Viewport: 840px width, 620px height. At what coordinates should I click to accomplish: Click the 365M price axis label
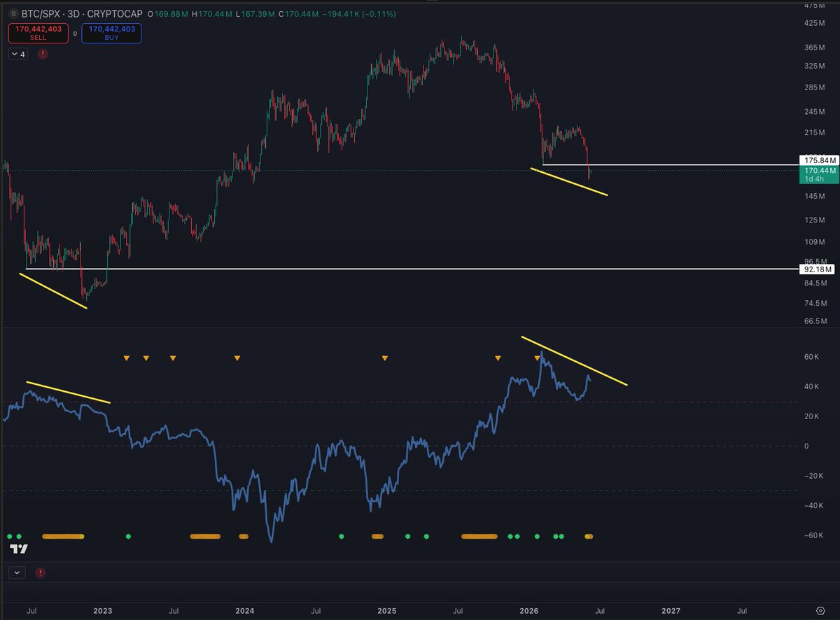click(816, 48)
